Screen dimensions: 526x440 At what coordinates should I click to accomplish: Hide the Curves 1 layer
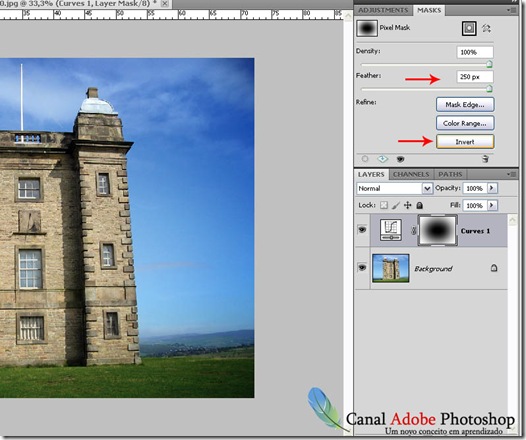pos(362,230)
